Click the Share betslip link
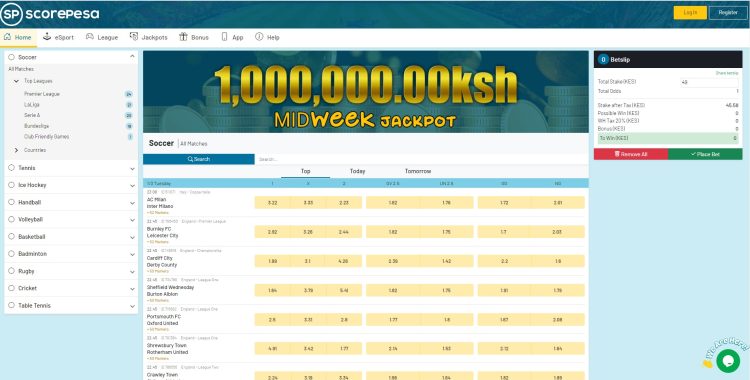Screen dimensions: 750x380 coord(727,73)
